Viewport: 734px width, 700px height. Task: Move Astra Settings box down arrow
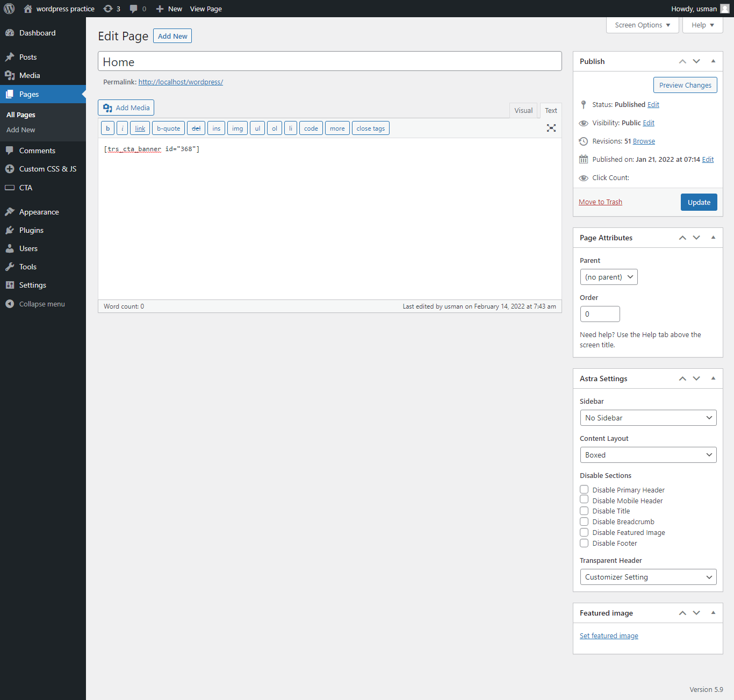point(696,378)
